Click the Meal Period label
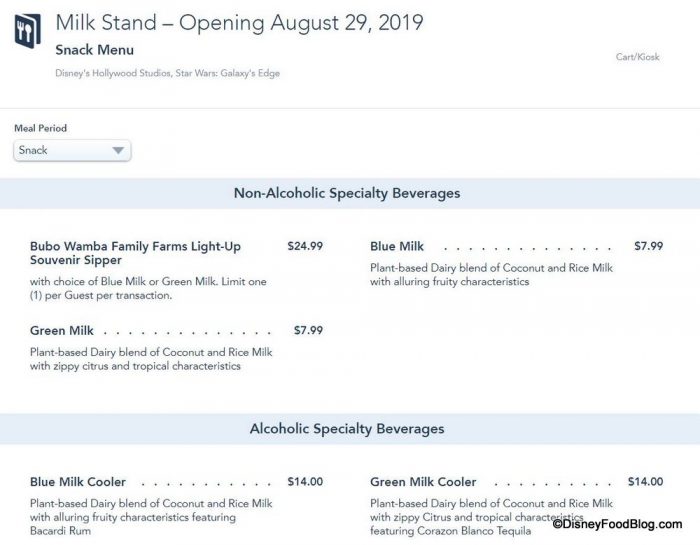Screen dimensions: 700x545 click(40, 129)
